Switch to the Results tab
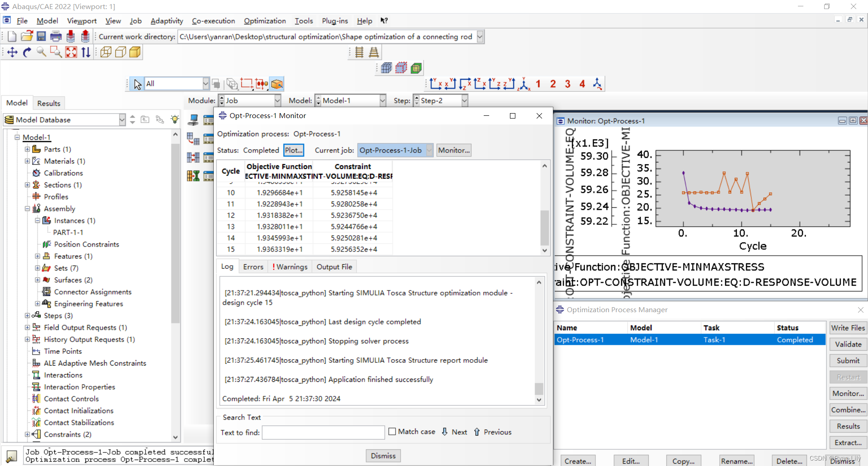Viewport: 868px width, 466px height. (49, 103)
